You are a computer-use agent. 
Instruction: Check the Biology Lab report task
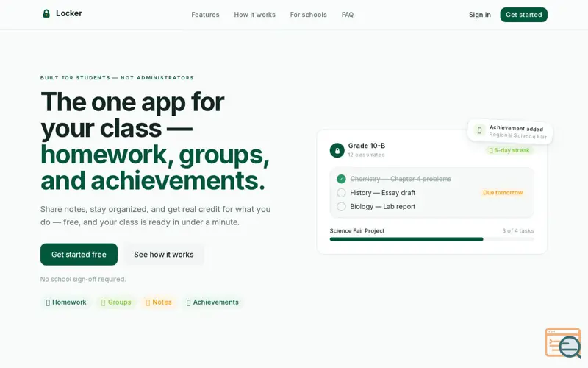[x=341, y=207]
